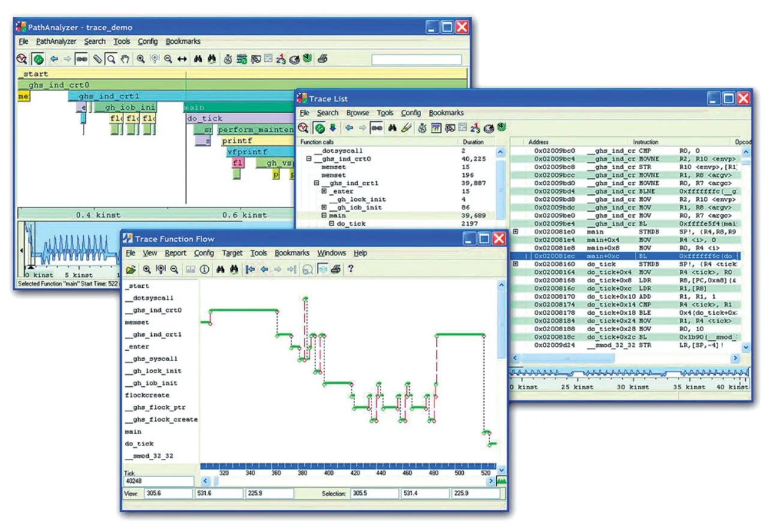Open the Bookmarks menu in PathAnalyzer
Screen dimensions: 768x532
(x=183, y=41)
